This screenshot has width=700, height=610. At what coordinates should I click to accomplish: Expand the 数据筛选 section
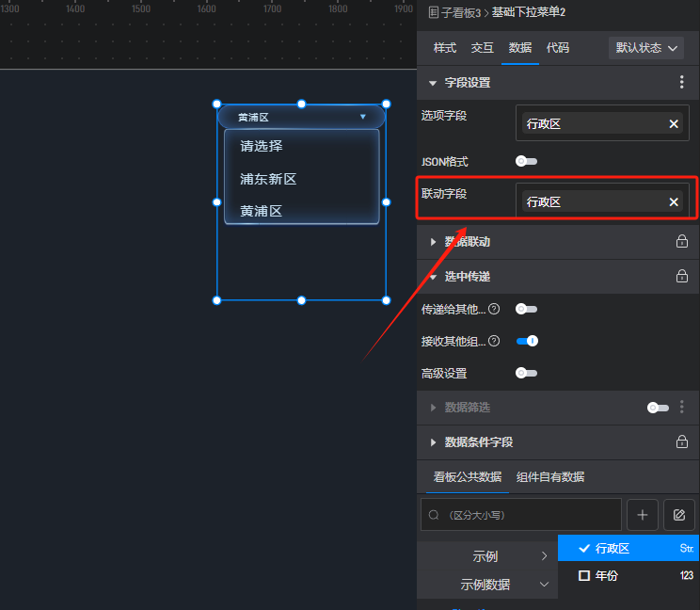433,408
